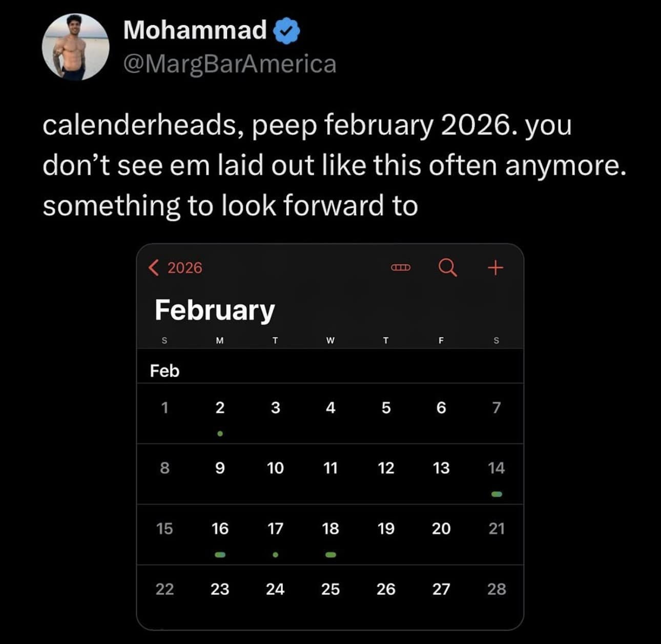The image size is (661, 644).
Task: Select the green event dot under February 2
Action: pos(220,433)
